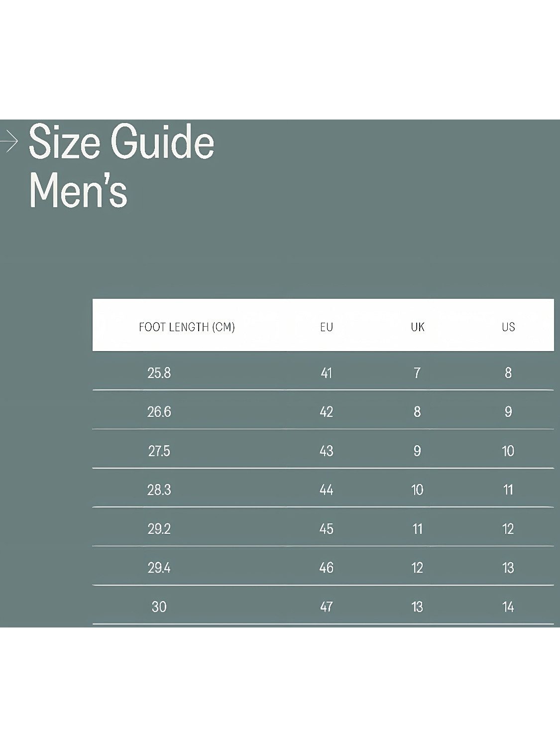Click foot length 25.8 cell
This screenshot has height=747, width=560.
(x=159, y=373)
